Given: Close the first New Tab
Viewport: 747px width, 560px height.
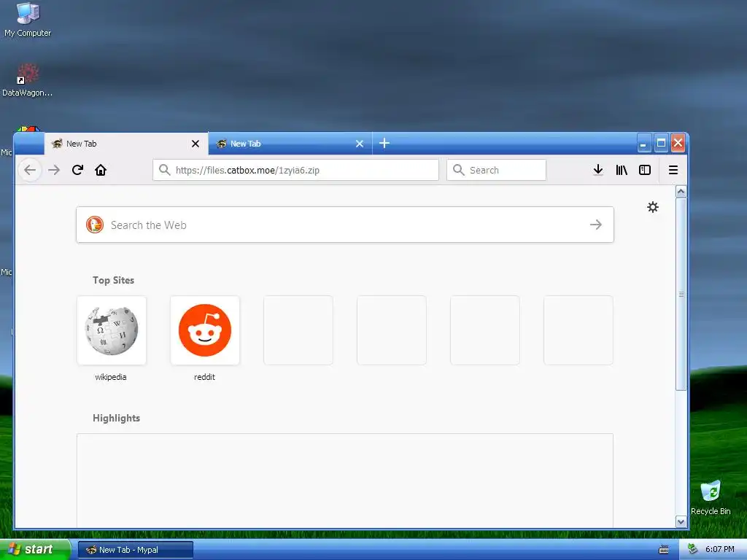Looking at the screenshot, I should 196,144.
